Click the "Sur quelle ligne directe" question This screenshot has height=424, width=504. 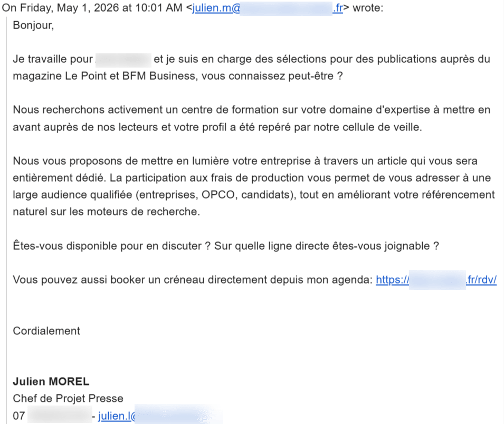[327, 246]
